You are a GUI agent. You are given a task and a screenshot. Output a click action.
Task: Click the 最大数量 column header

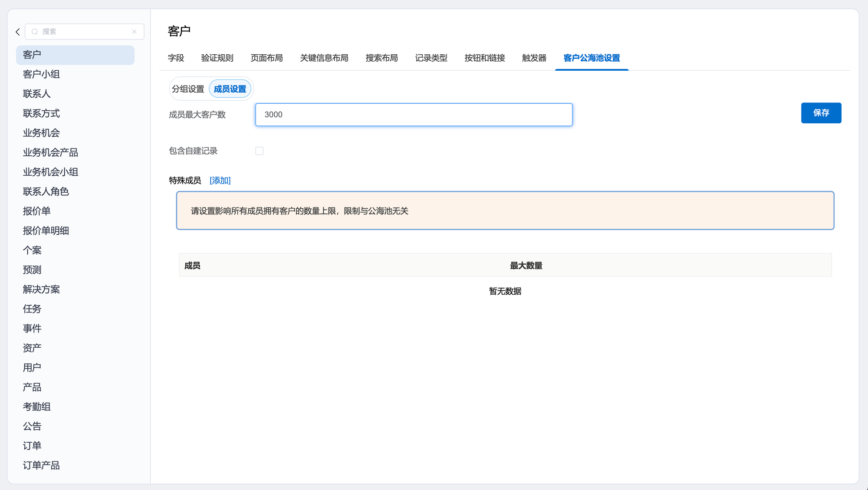pyautogui.click(x=526, y=266)
